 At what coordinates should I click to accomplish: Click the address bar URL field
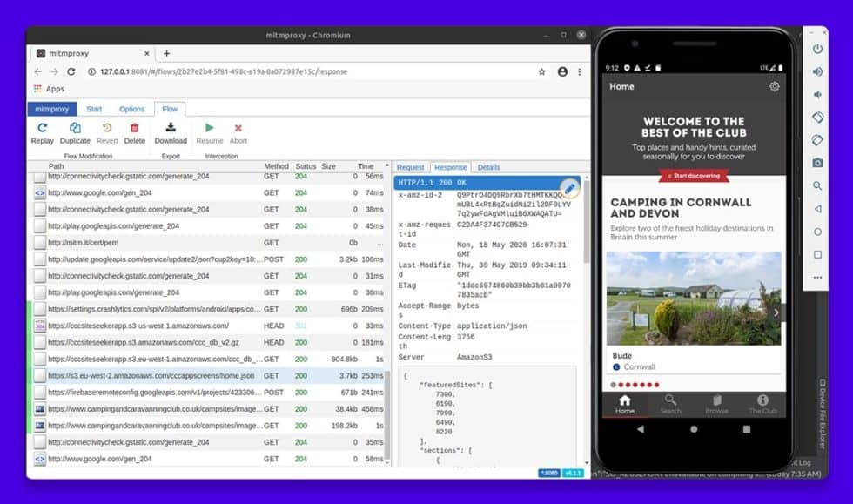[x=310, y=72]
